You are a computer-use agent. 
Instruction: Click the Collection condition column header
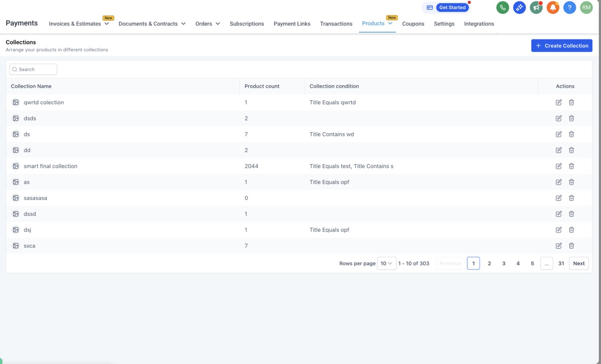(334, 86)
